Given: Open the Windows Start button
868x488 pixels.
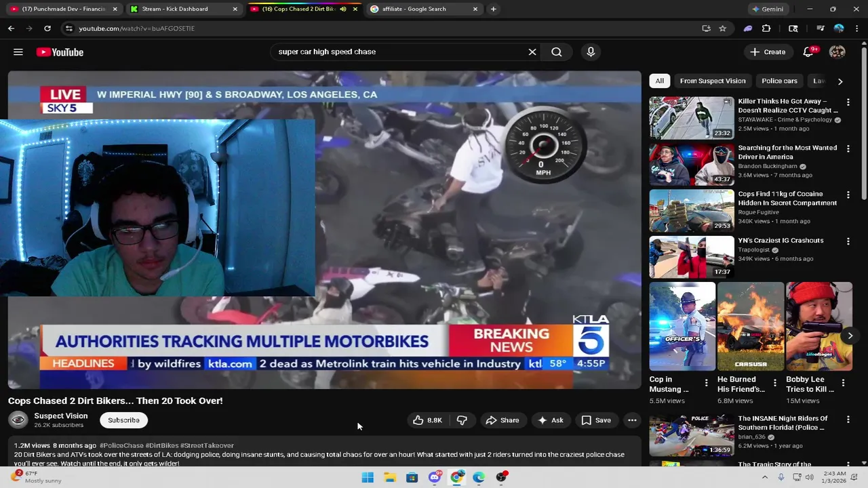Looking at the screenshot, I should pos(368,477).
